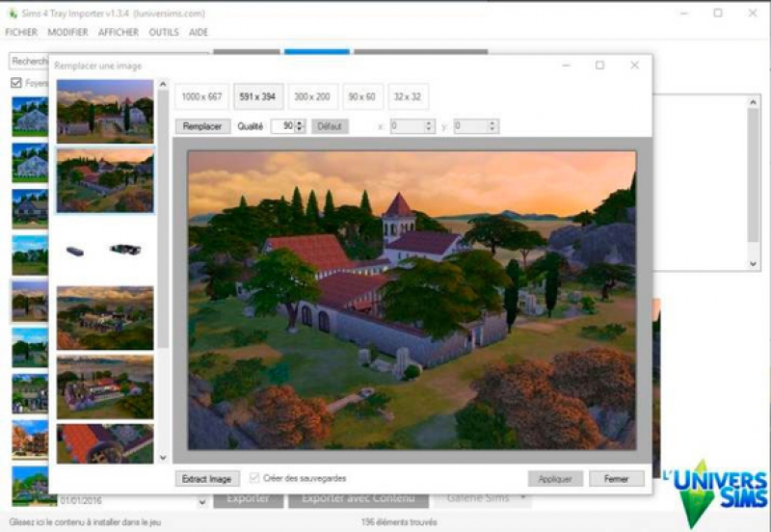Open the Galerie Sims dropdown

tap(483, 498)
